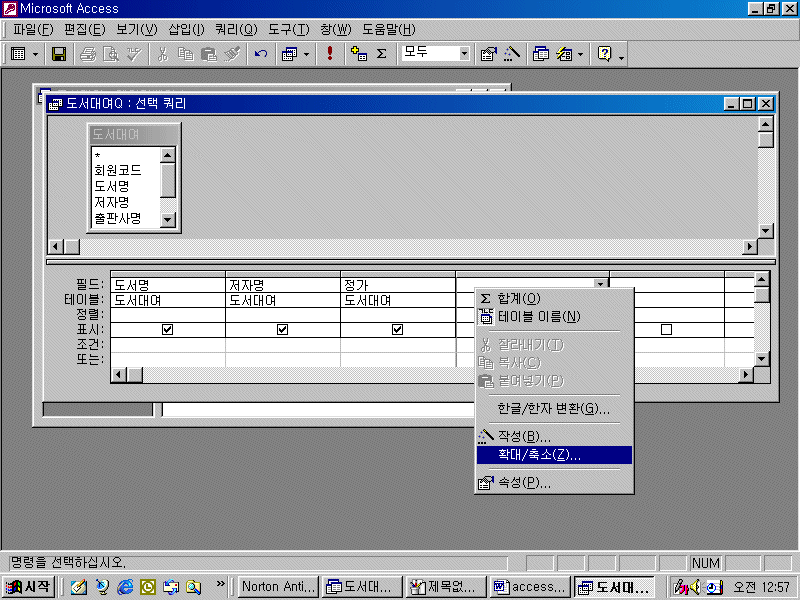Click the down arrow of the table pane's vertical scrollbar

[765, 231]
